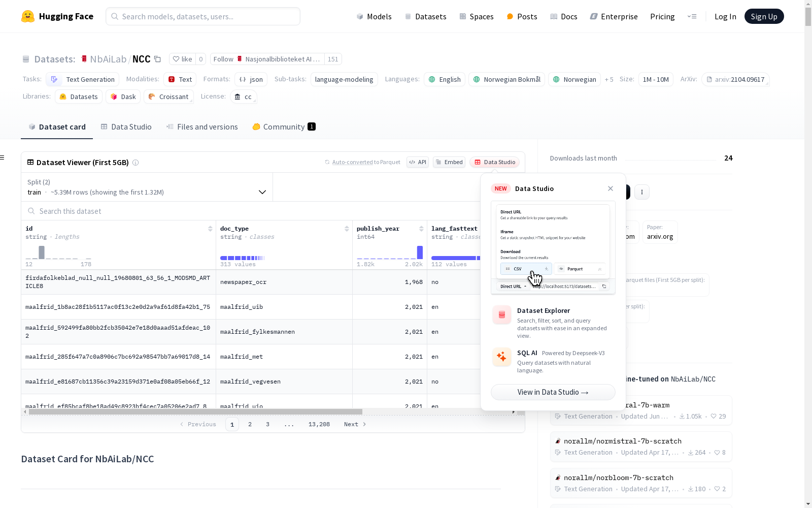Viewport: 812px width, 508px height.
Task: Open the Community tab
Action: click(x=284, y=127)
